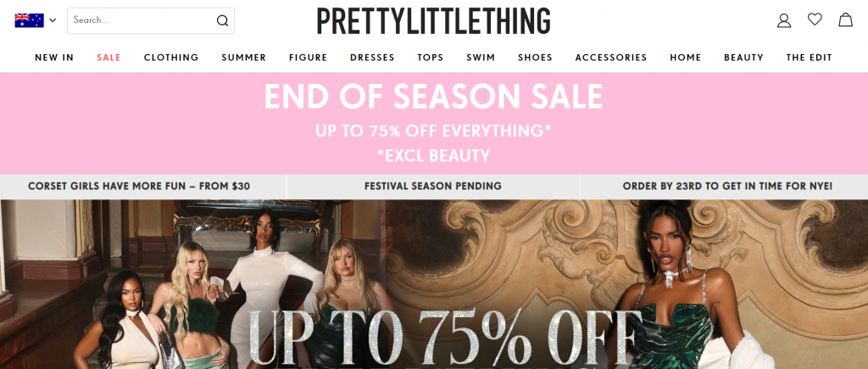Select the DRESSES menu item

click(x=372, y=58)
